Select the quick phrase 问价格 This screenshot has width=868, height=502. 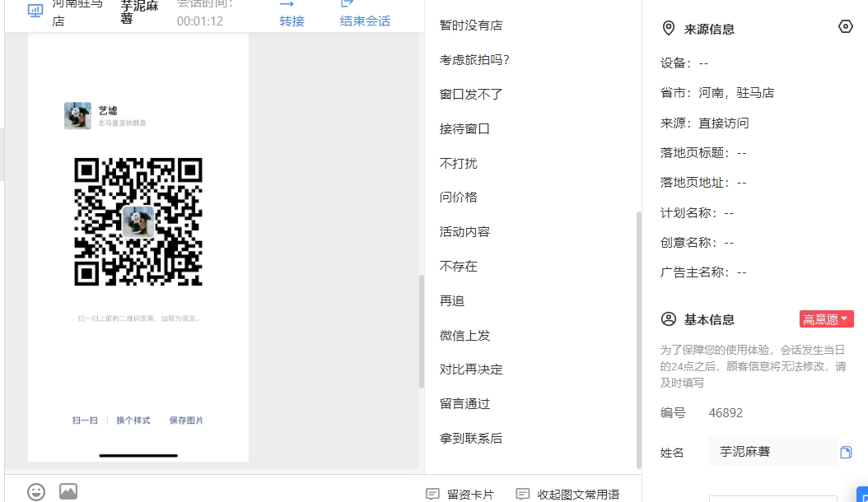point(458,197)
